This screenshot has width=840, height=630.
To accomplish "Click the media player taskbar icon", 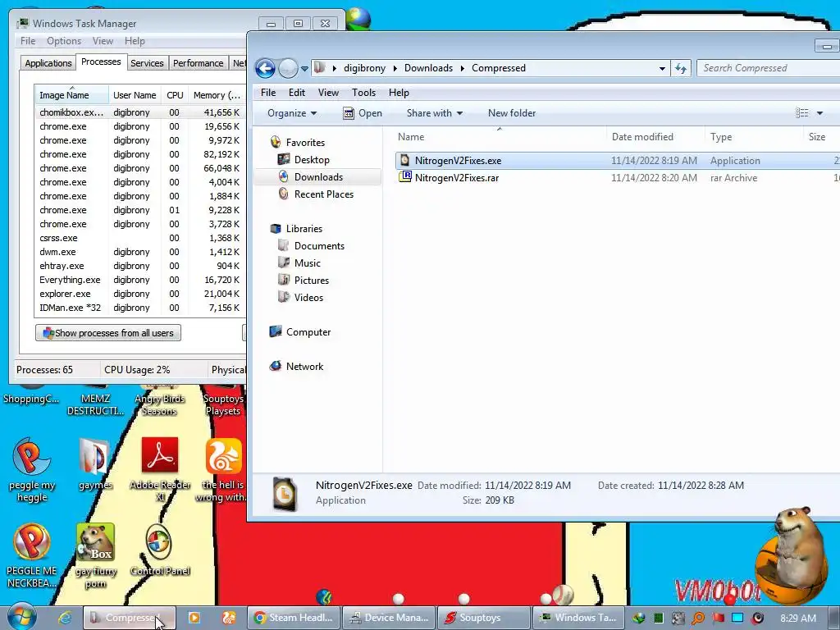I will click(x=194, y=618).
